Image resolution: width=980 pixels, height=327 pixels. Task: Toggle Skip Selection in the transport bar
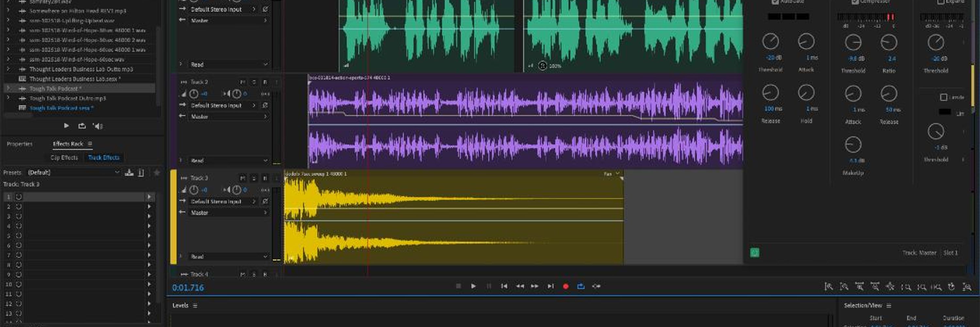pyautogui.click(x=596, y=286)
